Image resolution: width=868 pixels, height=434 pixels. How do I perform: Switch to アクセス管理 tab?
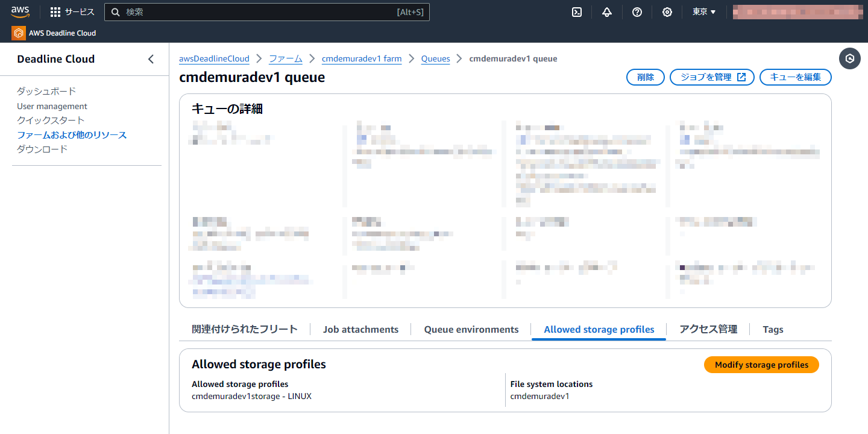[x=708, y=329]
